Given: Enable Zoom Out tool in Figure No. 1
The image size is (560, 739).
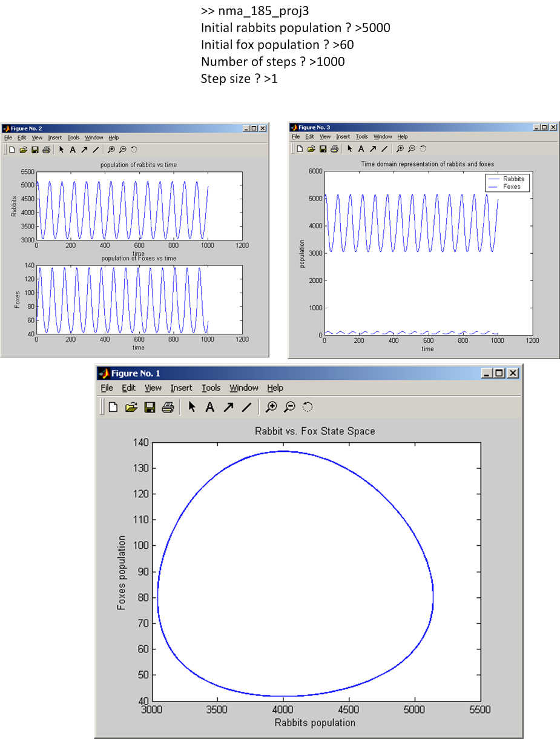Looking at the screenshot, I should (290, 407).
